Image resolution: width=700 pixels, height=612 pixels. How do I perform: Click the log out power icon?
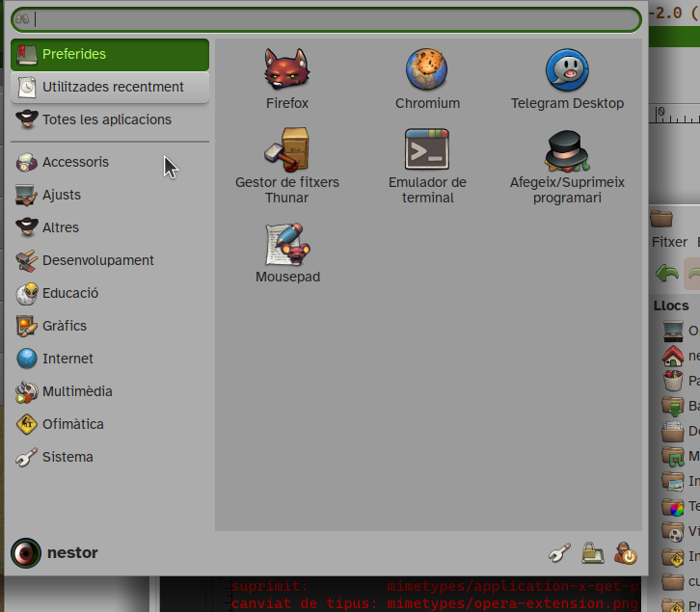point(626,553)
